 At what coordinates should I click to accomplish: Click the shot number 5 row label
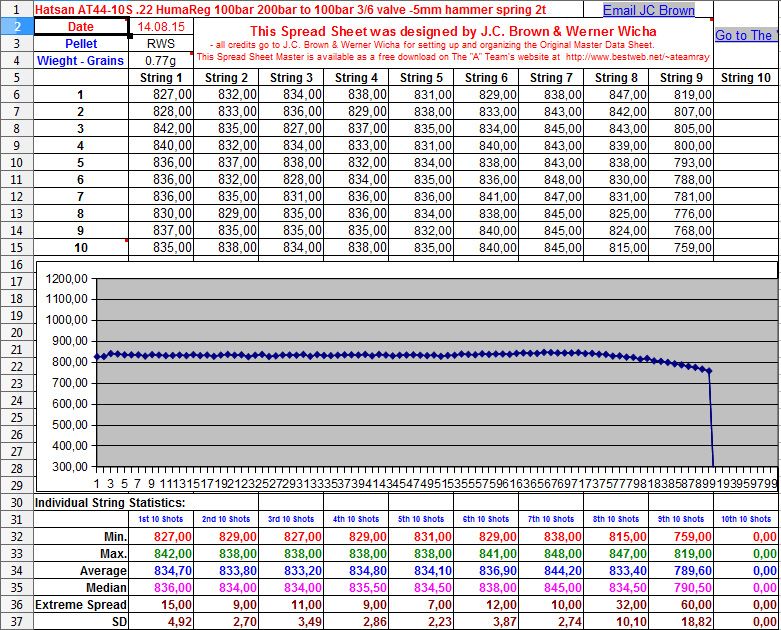pyautogui.click(x=81, y=162)
